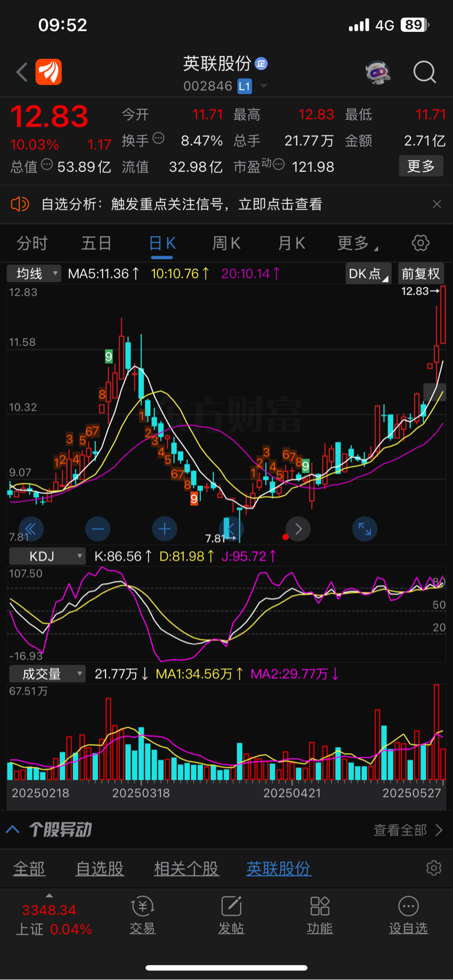Tap the K:86.56 value
The height and width of the screenshot is (980, 453).
click(123, 556)
